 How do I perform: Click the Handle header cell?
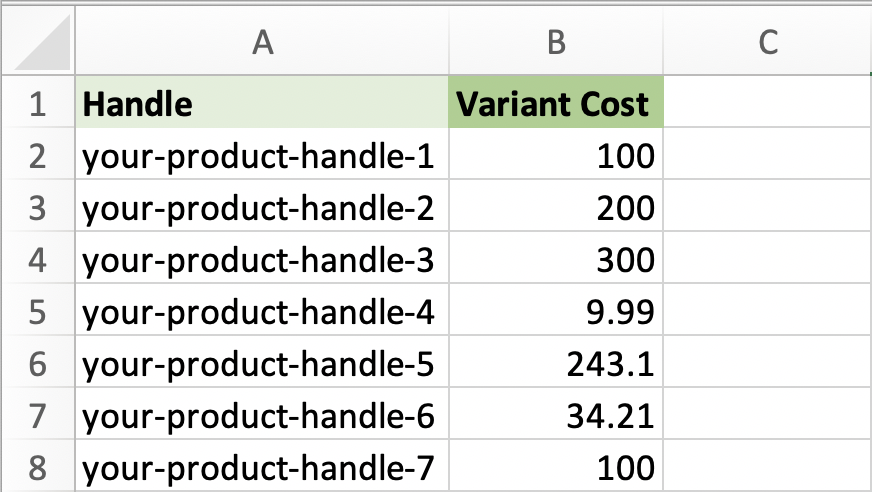tap(262, 102)
